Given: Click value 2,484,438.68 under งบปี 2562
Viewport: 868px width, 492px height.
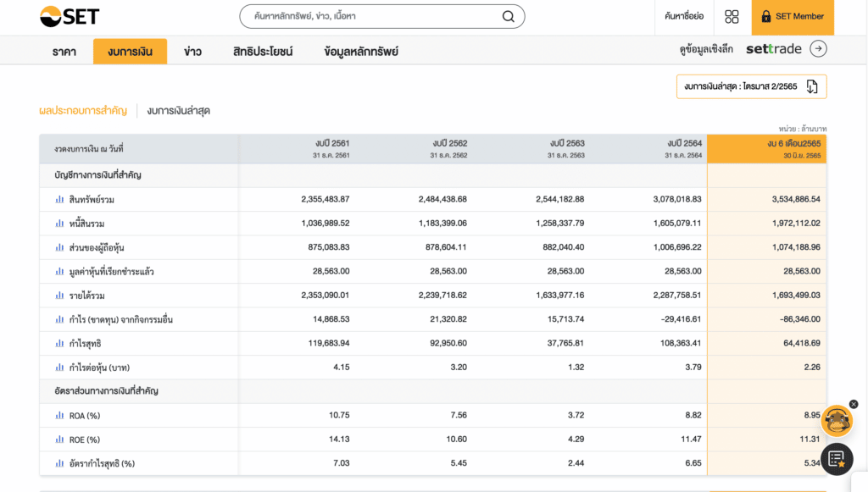Looking at the screenshot, I should [442, 199].
